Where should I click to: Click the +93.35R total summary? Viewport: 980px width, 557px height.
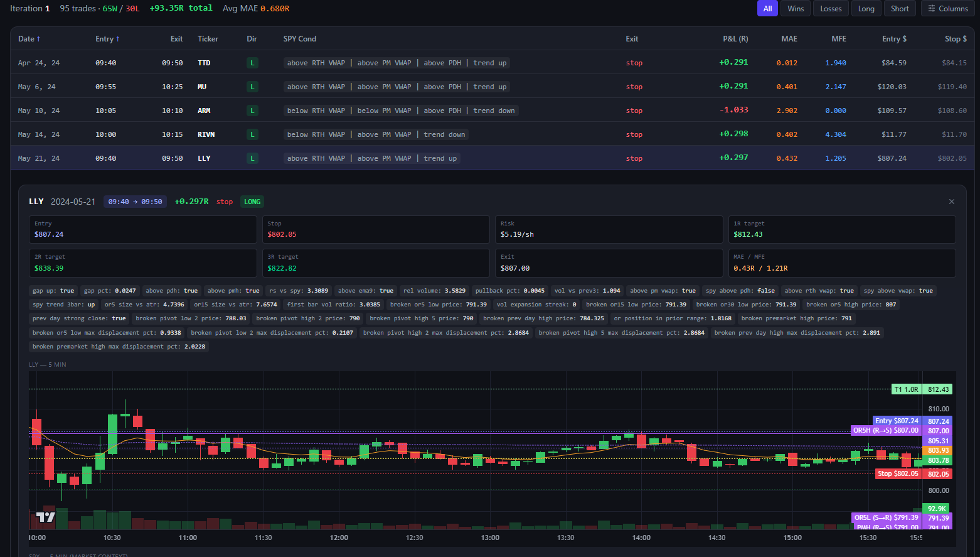pyautogui.click(x=181, y=8)
